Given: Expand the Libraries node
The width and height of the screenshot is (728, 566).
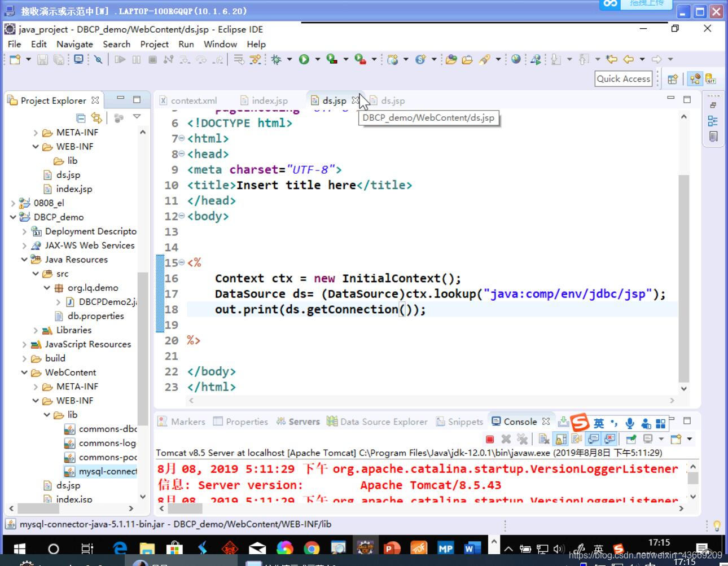Looking at the screenshot, I should (36, 330).
